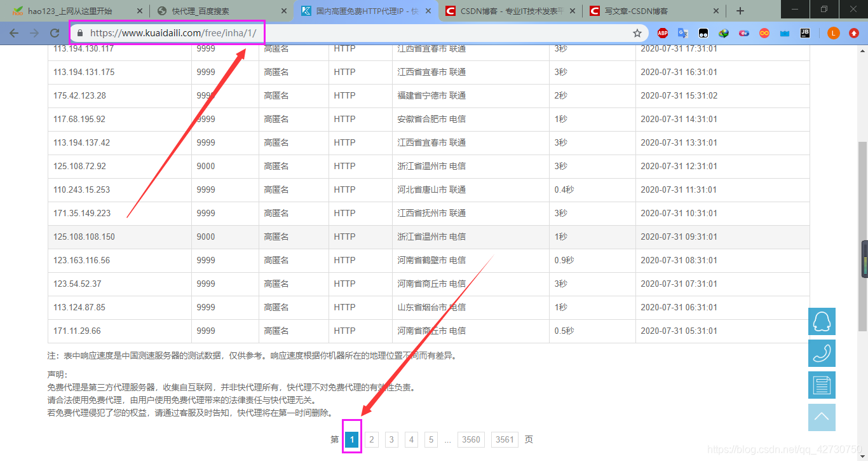868x461 pixels.
Task: Select IP 125.108.72.92
Action: tap(80, 166)
